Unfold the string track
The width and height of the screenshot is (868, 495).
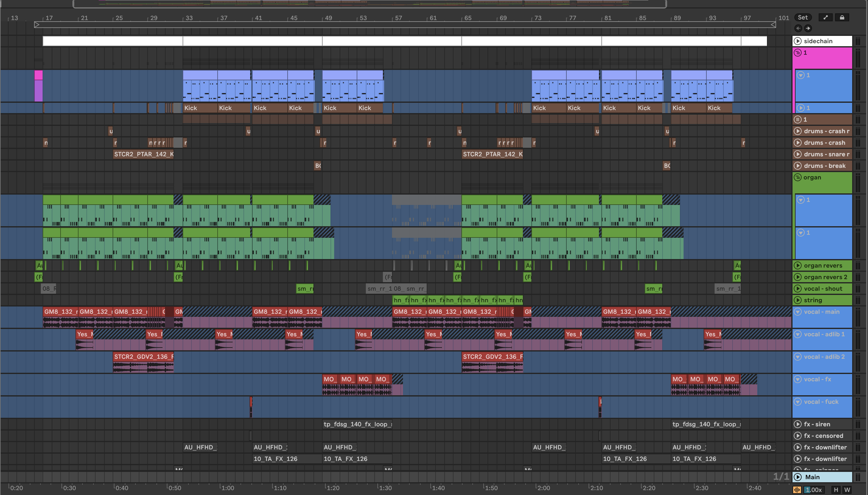tap(798, 300)
